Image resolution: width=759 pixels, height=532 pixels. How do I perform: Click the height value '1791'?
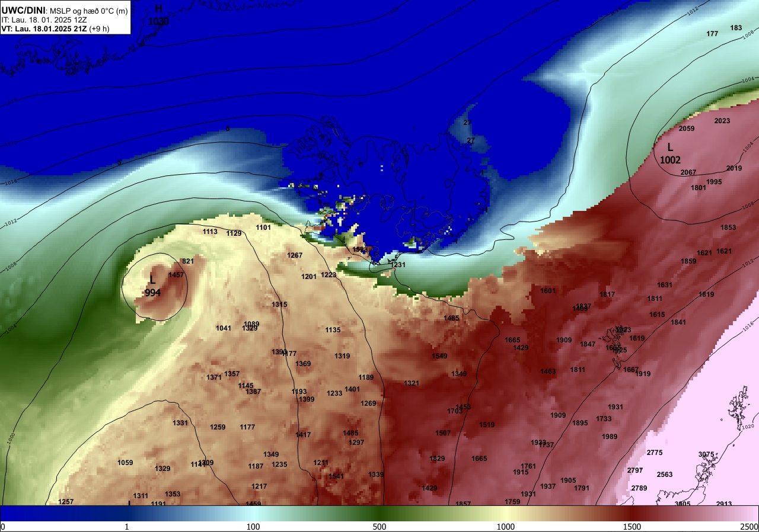click(x=582, y=488)
